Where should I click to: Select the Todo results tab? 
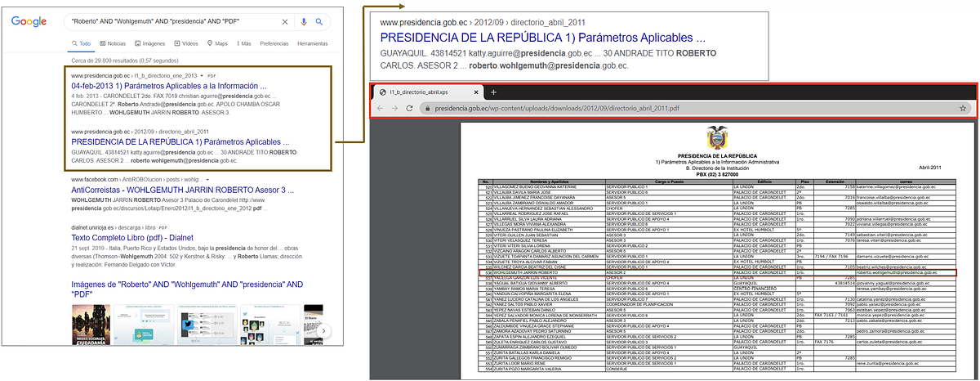pos(81,43)
